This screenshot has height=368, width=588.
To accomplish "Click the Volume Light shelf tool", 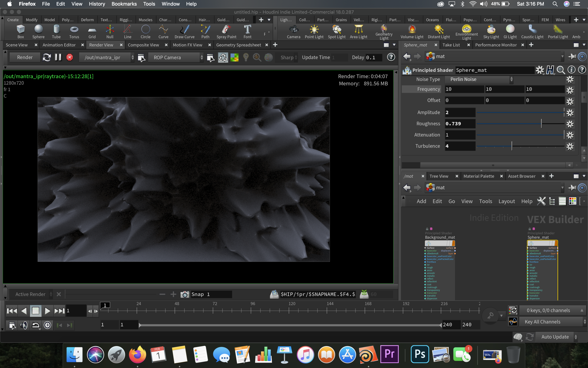I will tap(412, 32).
